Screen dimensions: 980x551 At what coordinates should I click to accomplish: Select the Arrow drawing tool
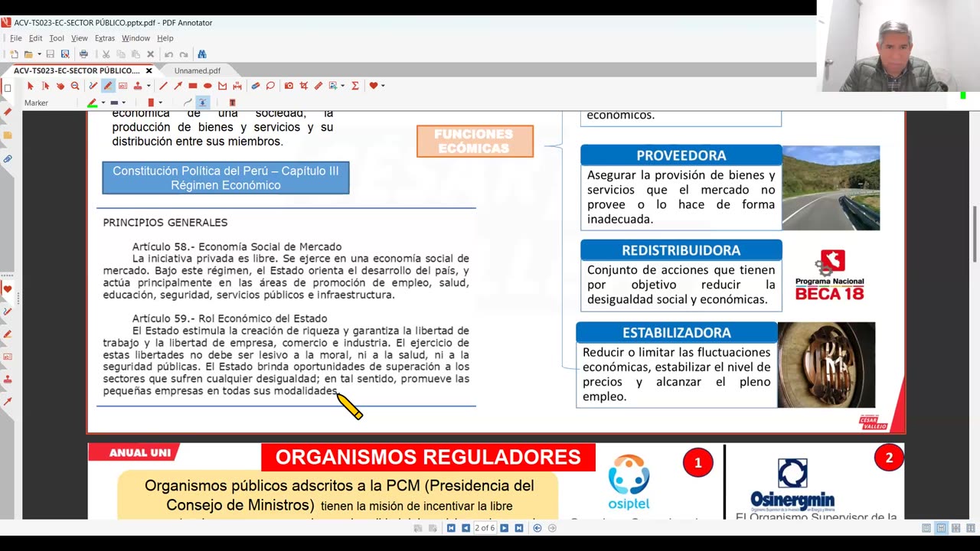(178, 86)
